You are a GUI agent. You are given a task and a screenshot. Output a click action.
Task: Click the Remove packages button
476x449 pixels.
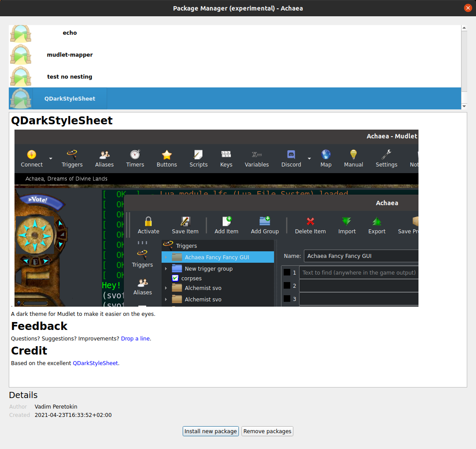click(x=267, y=431)
